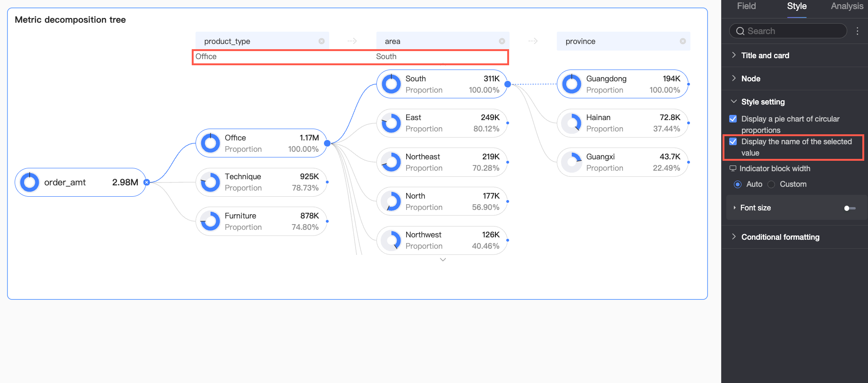Toggle the Font size switch
Image resolution: width=868 pixels, height=383 pixels.
pos(850,208)
